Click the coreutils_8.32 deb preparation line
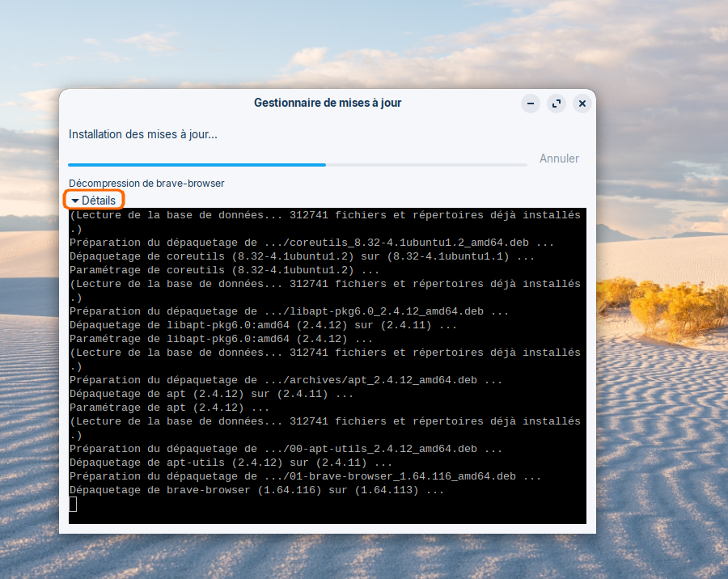The image size is (728, 579). [311, 243]
